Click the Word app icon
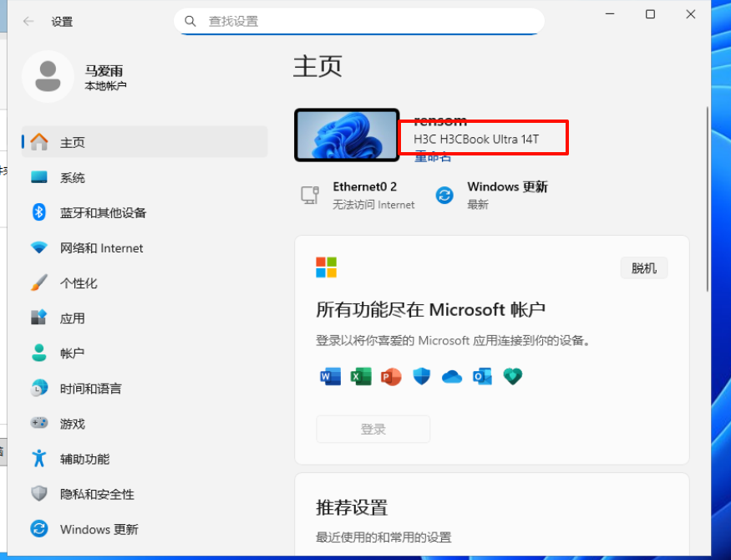 point(331,376)
